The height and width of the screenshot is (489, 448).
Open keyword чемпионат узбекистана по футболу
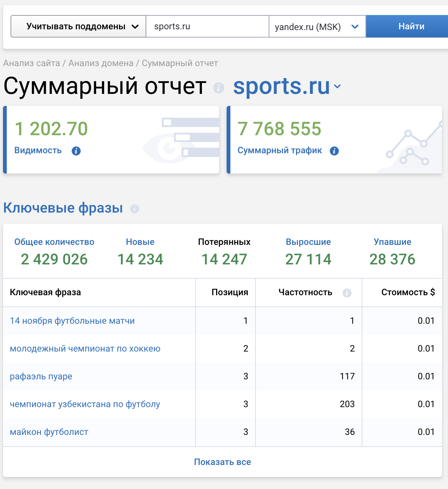85,404
